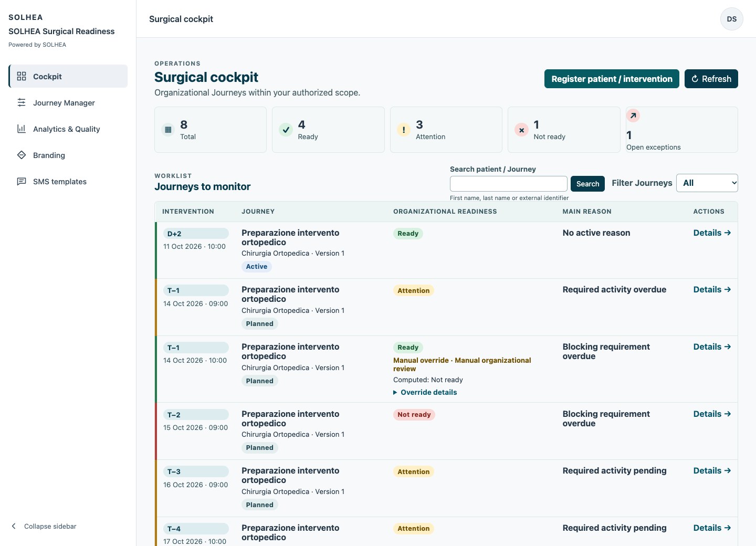Click 'No active reason' cell
This screenshot has height=546, width=756.
(x=596, y=233)
